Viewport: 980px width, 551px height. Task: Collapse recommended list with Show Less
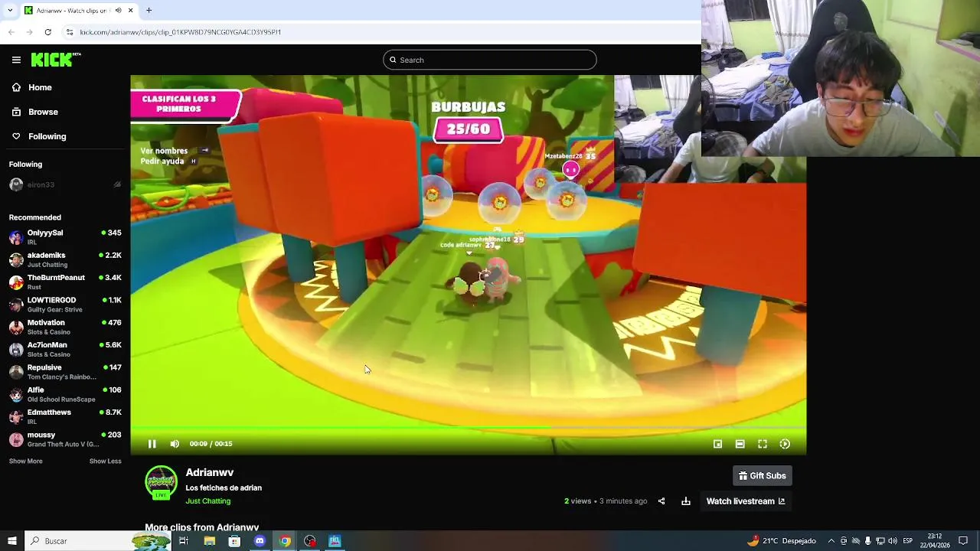tap(105, 461)
